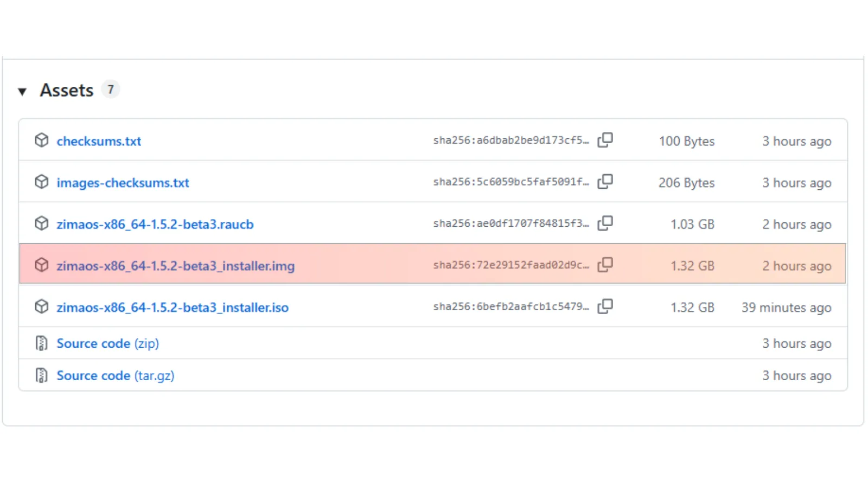Click the archive icon for Source code (tar.gz)
Viewport: 868px width, 486px height.
click(42, 375)
